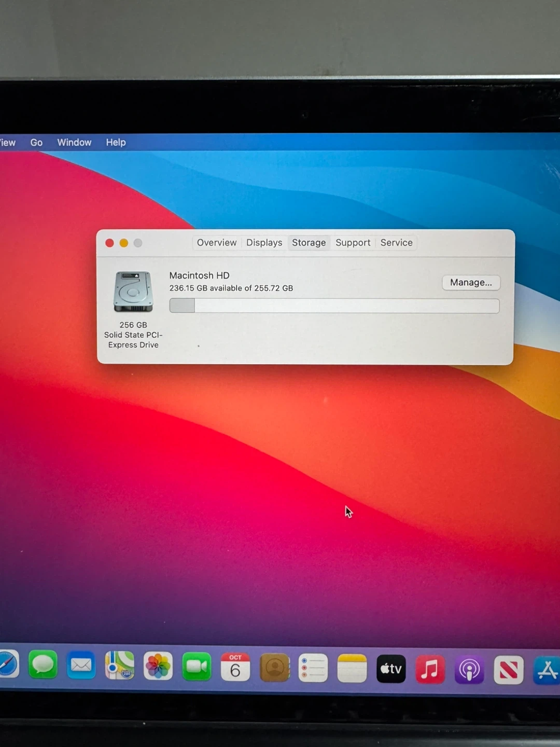
Task: Open the Help menu
Action: 116,143
